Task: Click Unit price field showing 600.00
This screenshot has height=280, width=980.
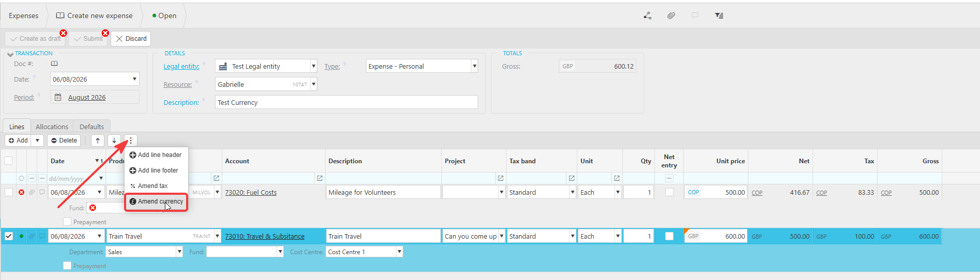Action: coord(716,236)
